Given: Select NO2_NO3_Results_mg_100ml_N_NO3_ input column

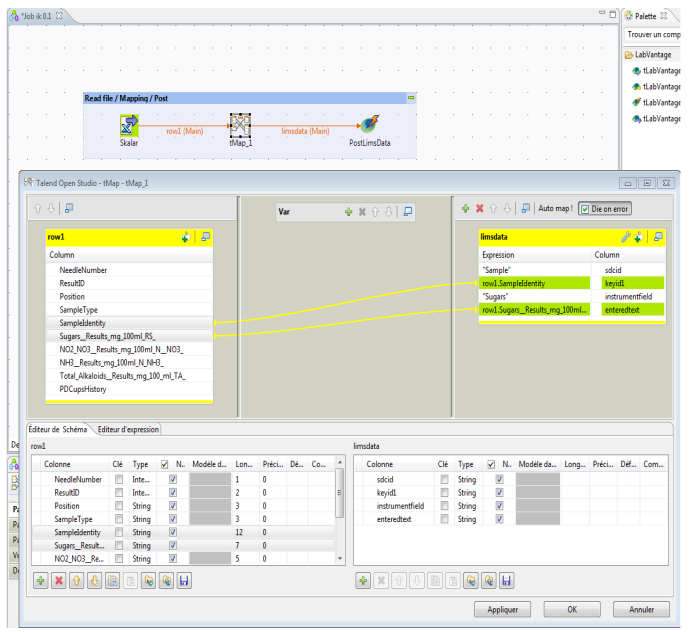Looking at the screenshot, I should tap(129, 349).
